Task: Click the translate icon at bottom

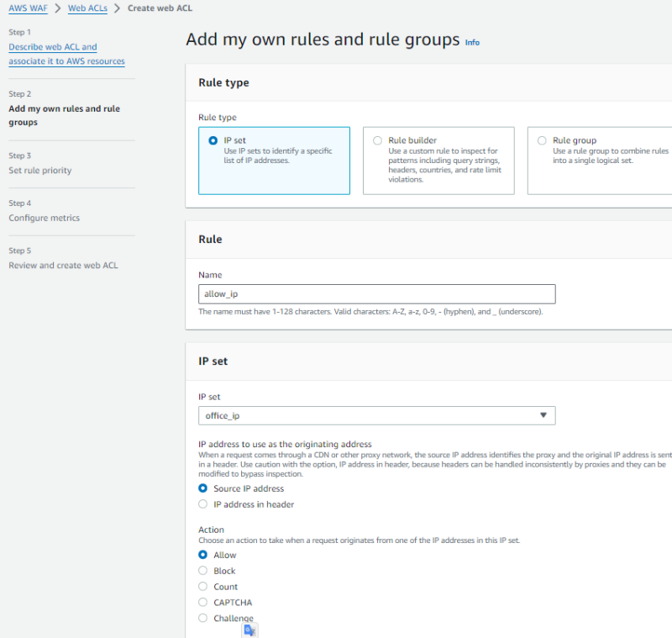Action: [249, 630]
